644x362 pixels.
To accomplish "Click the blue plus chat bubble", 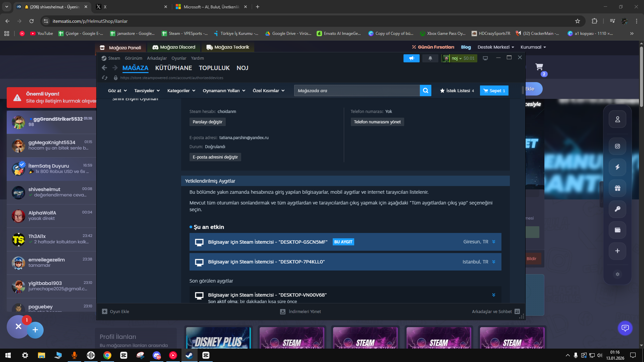I will 35,330.
